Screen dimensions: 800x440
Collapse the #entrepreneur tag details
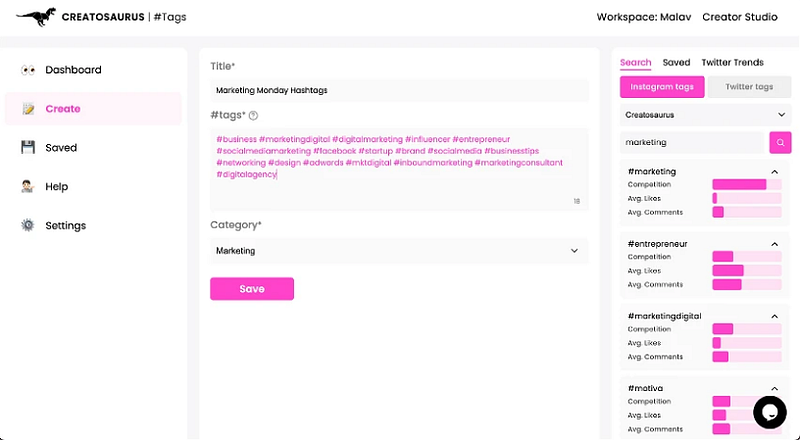[x=774, y=244]
